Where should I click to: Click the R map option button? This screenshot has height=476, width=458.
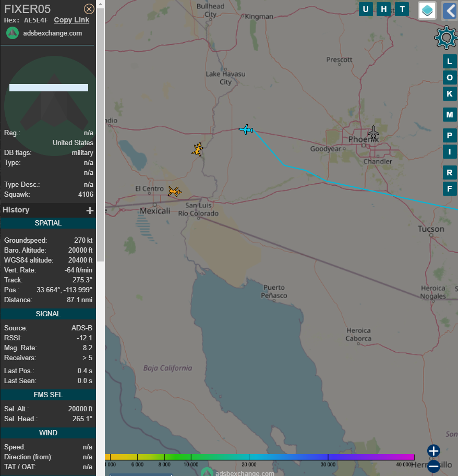(450, 173)
